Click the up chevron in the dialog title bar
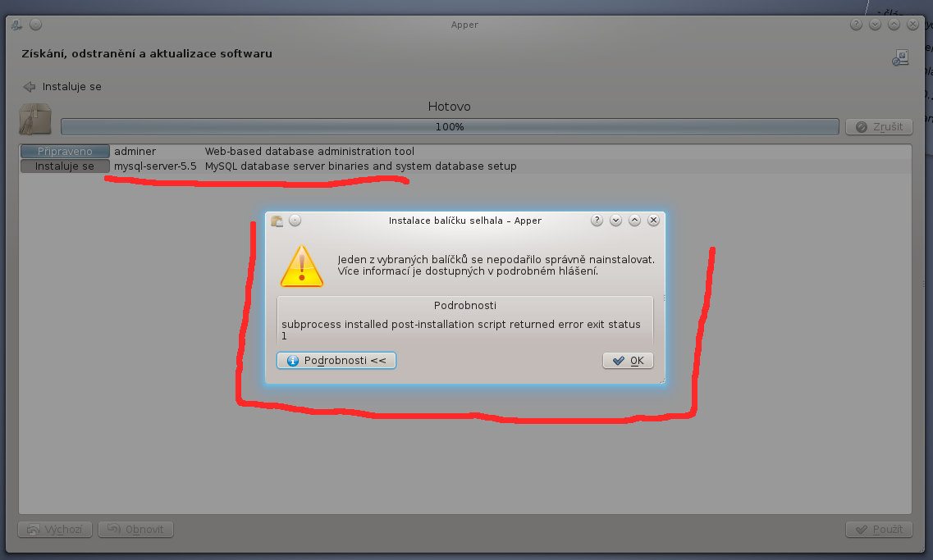Screen dimensions: 933x560 pos(635,221)
